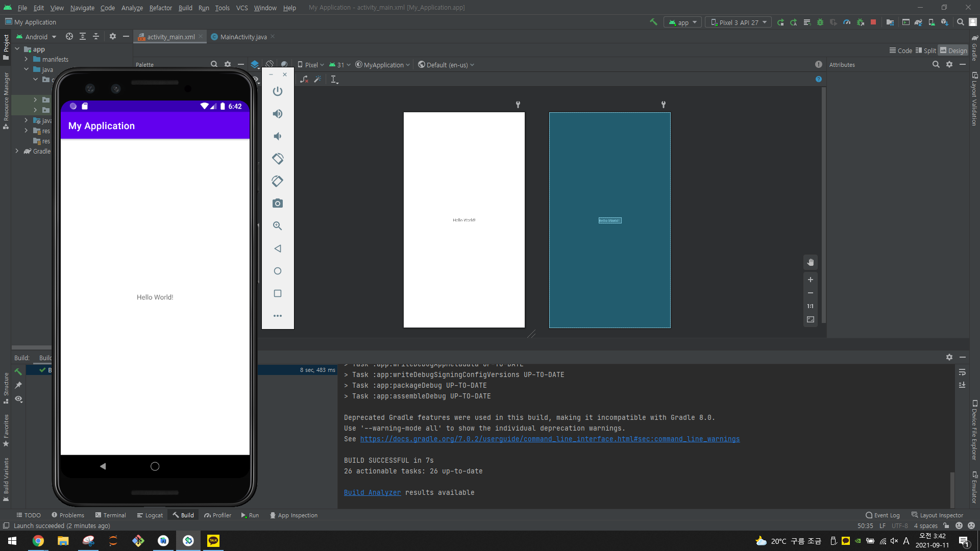Click Hello World text in blueprint view
Image resolution: width=980 pixels, height=551 pixels.
(609, 220)
